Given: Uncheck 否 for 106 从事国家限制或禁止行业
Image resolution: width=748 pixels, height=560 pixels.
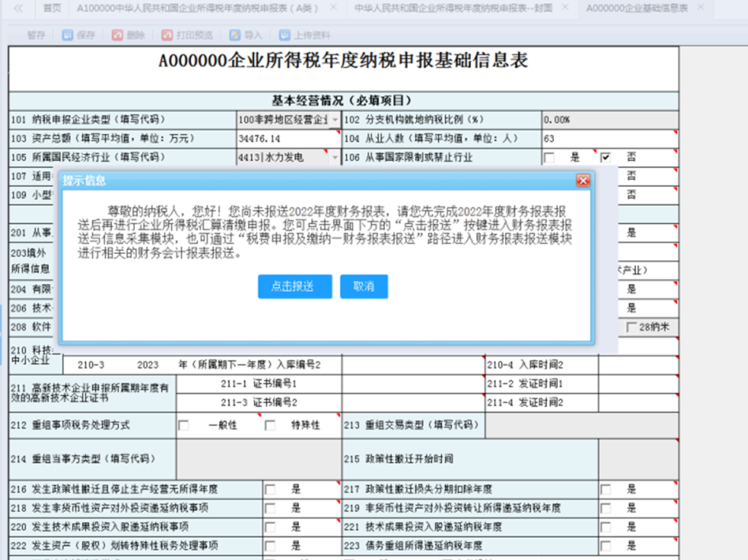Looking at the screenshot, I should [606, 158].
